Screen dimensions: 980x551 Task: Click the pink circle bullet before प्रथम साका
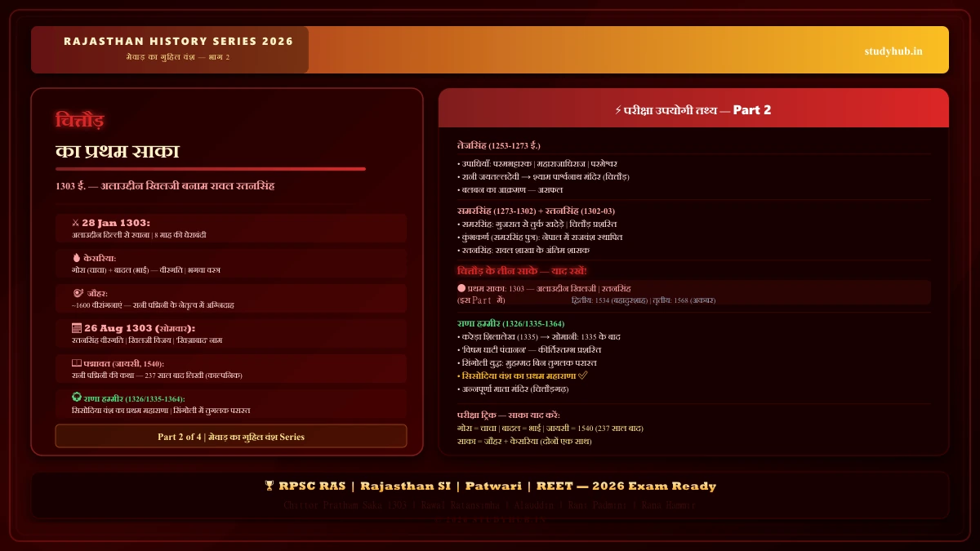(x=461, y=288)
